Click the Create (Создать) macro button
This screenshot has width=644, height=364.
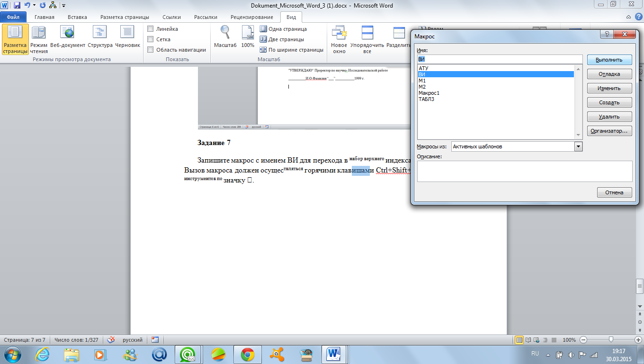pos(610,103)
